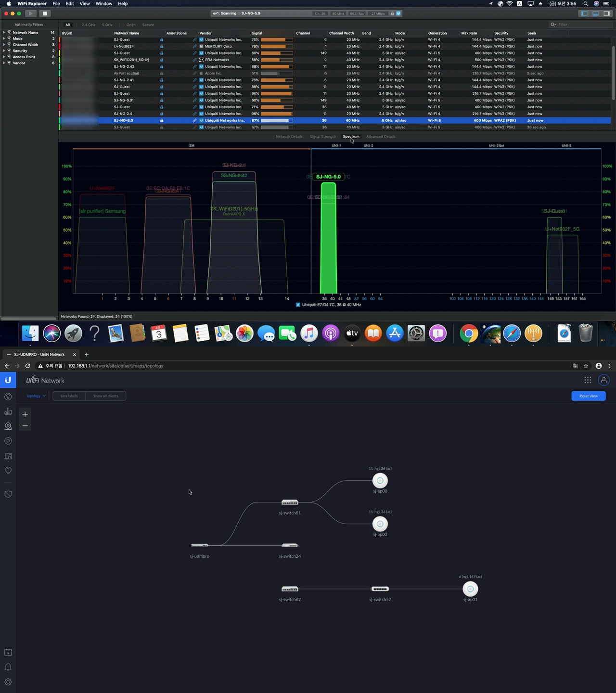Screen dimensions: 616x693
Task: Open Launchpad from the Dock
Action: click(x=73, y=334)
